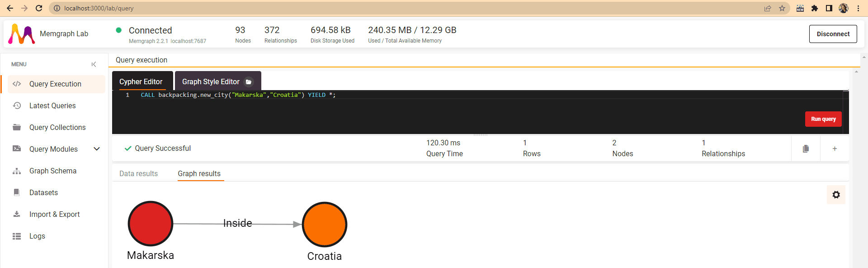Viewport: 868px width, 268px height.
Task: Click the copy query results icon
Action: [806, 148]
